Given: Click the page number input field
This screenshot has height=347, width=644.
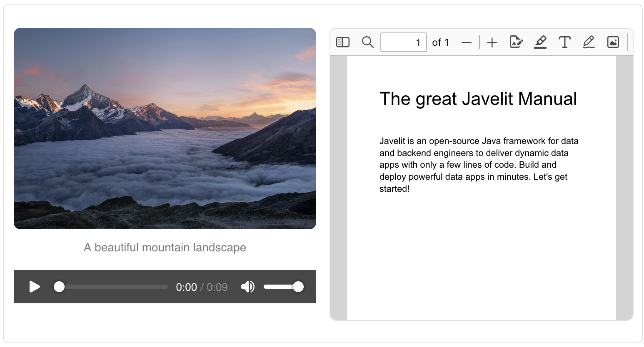Looking at the screenshot, I should (x=403, y=42).
